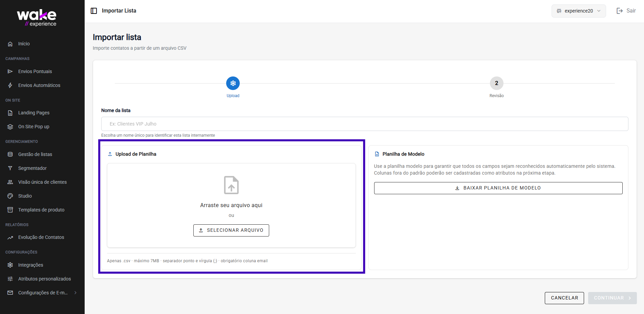644x314 pixels.
Task: Click the 'Importe contatos a partir de um arquivo CSV' subtitle
Action: [139, 48]
